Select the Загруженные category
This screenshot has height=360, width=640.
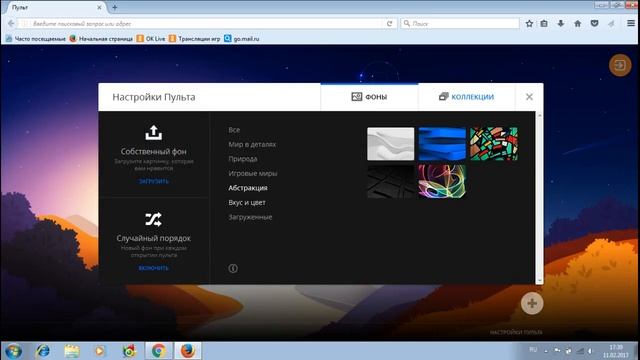tap(250, 217)
